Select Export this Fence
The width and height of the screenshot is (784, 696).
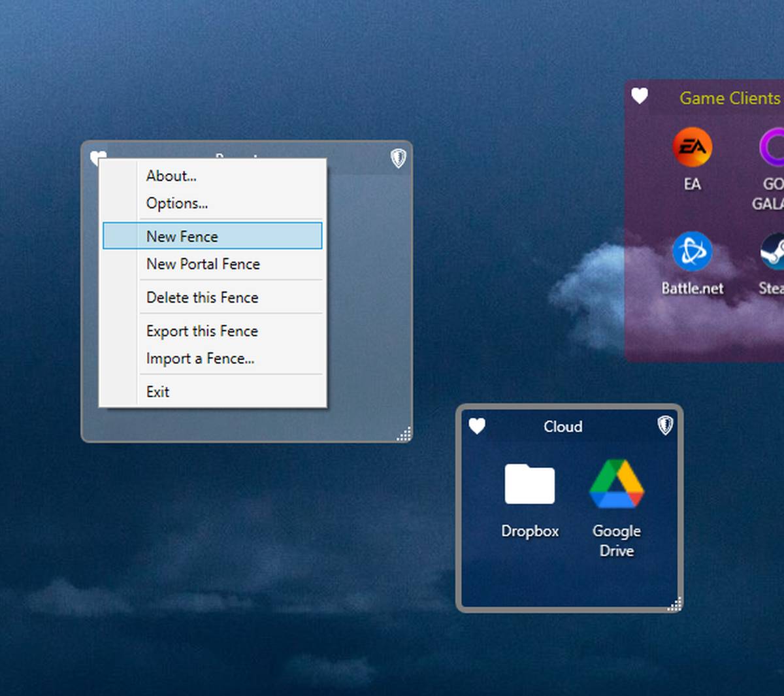point(202,331)
